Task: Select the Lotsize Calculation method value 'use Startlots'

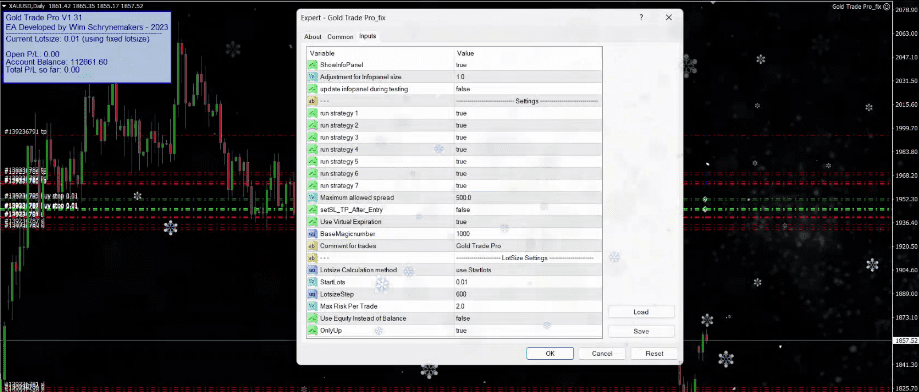Action: point(474,270)
